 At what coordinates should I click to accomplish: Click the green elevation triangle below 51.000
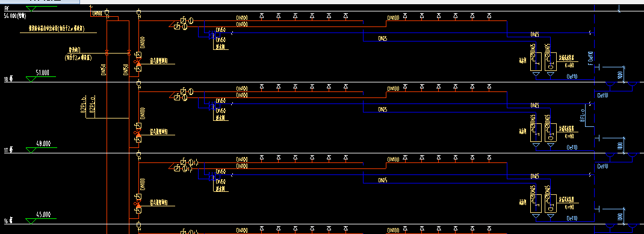tap(31, 79)
